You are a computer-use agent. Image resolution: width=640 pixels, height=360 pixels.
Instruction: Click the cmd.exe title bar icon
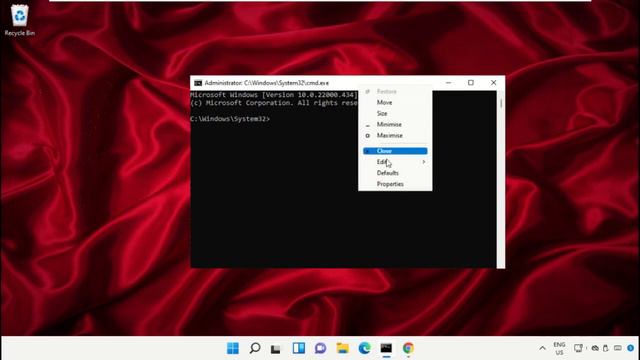click(x=198, y=83)
